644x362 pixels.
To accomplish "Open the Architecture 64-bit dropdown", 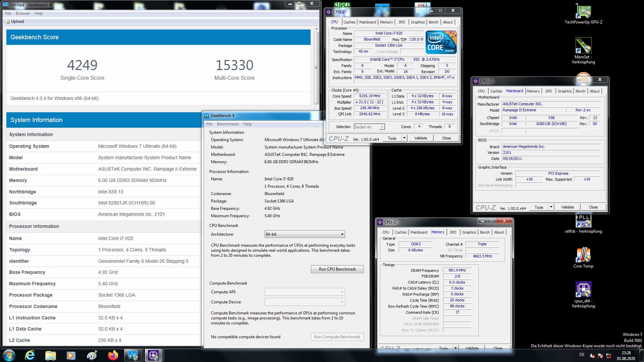I will tap(305, 234).
